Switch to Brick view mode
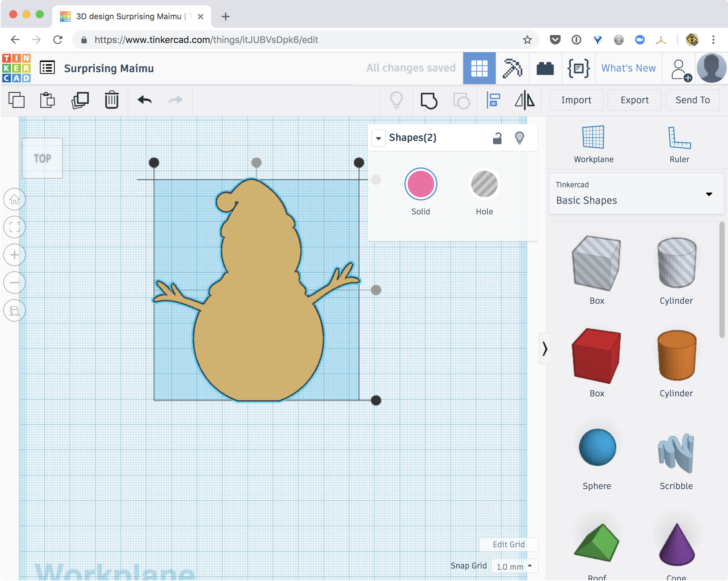This screenshot has width=728, height=581. [x=545, y=68]
